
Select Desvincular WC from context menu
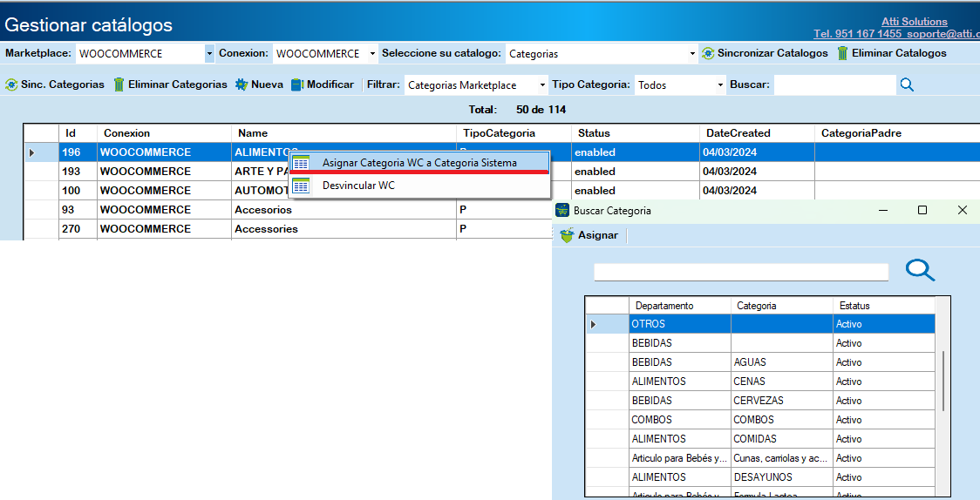pos(358,186)
